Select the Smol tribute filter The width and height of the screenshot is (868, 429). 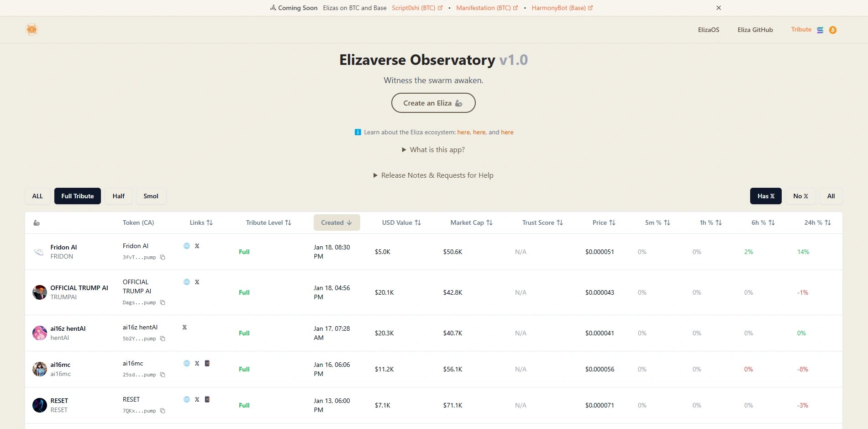(x=151, y=196)
